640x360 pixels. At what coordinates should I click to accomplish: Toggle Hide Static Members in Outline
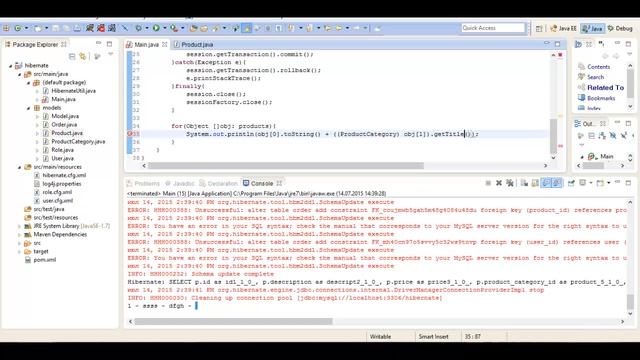[x=624, y=136]
